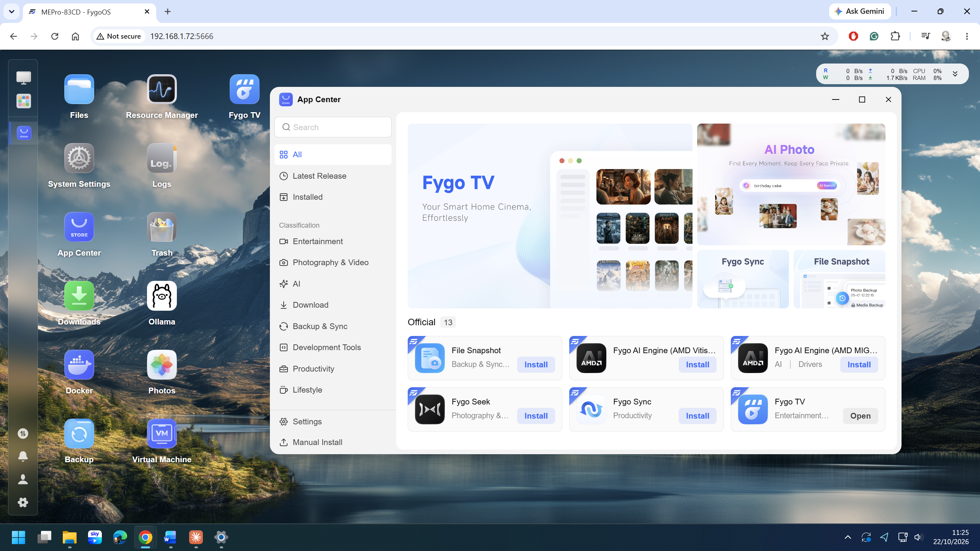
Task: Expand the system monitor widget chevron
Action: point(955,74)
